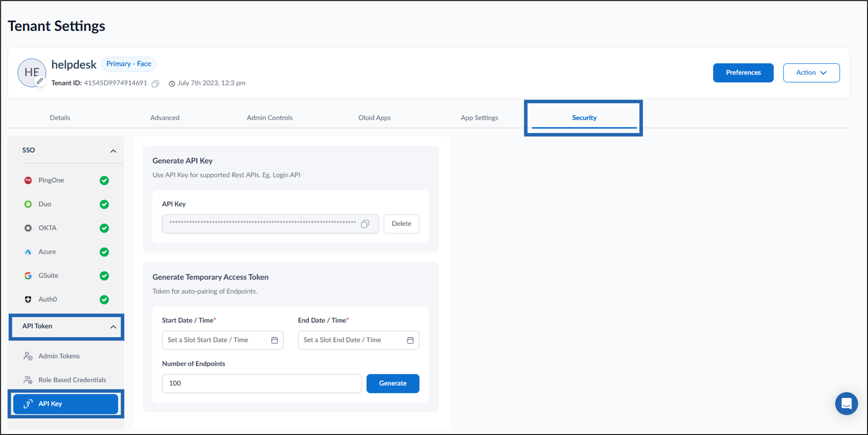Screen dimensions: 868x435
Task: Click the Primary - Face badge
Action: 129,64
